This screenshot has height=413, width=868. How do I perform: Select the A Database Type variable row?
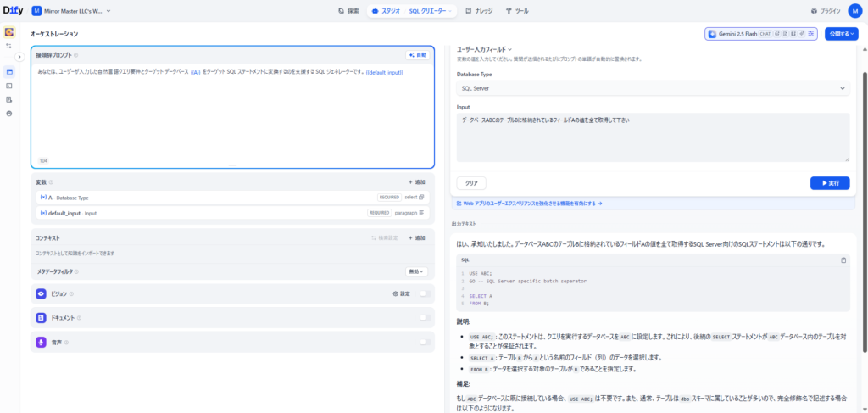pos(232,197)
